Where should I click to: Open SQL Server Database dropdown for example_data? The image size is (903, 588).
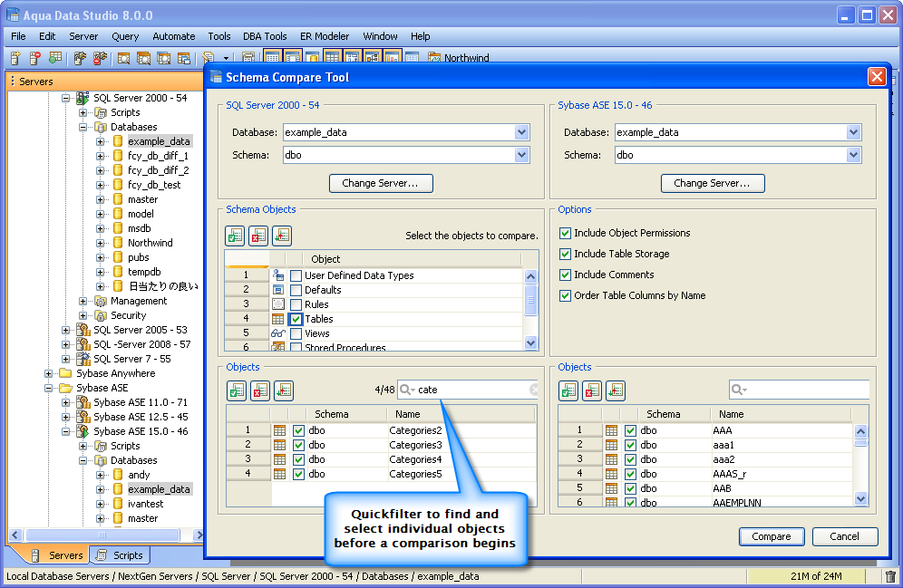click(x=521, y=132)
